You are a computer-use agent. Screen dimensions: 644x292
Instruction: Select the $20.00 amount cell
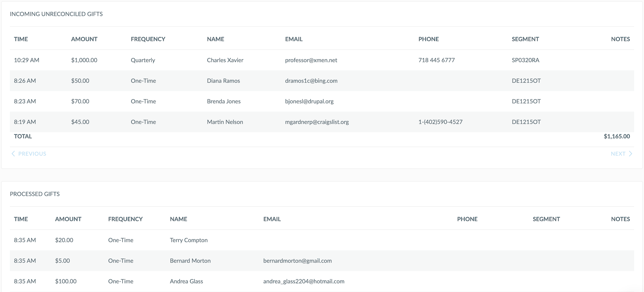pos(64,240)
